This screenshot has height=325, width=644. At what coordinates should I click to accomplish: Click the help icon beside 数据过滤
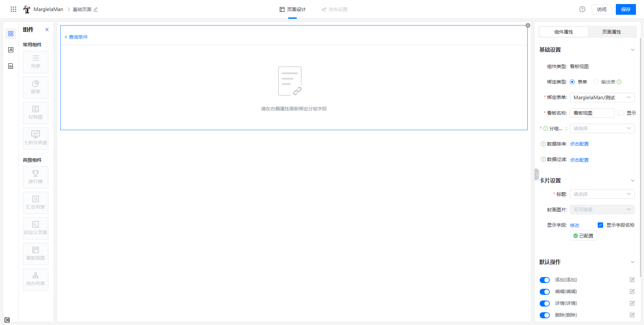[543, 159]
